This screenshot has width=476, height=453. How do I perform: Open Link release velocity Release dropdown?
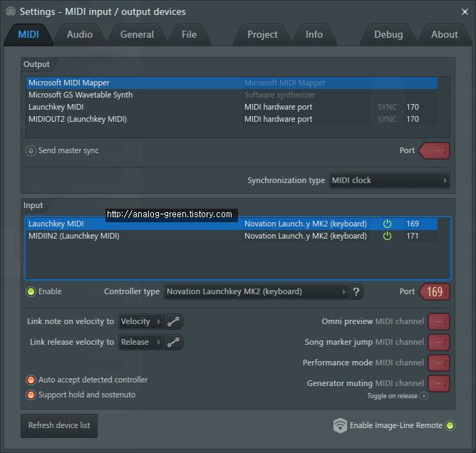point(141,343)
